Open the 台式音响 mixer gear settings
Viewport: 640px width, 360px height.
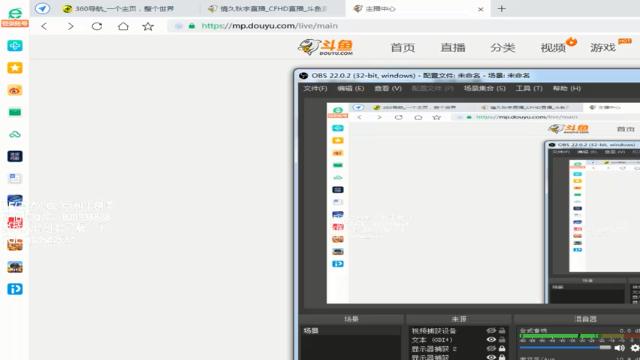pos(635,348)
